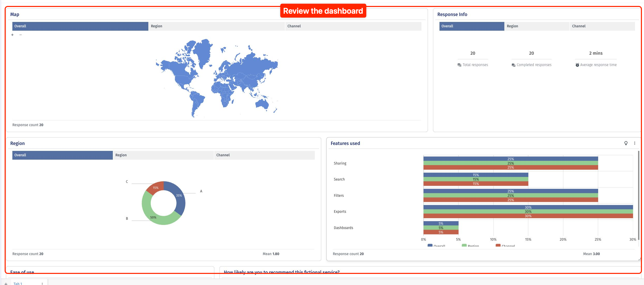Open Tab 1 at the bottom
Image resolution: width=644 pixels, height=285 pixels.
[18, 283]
